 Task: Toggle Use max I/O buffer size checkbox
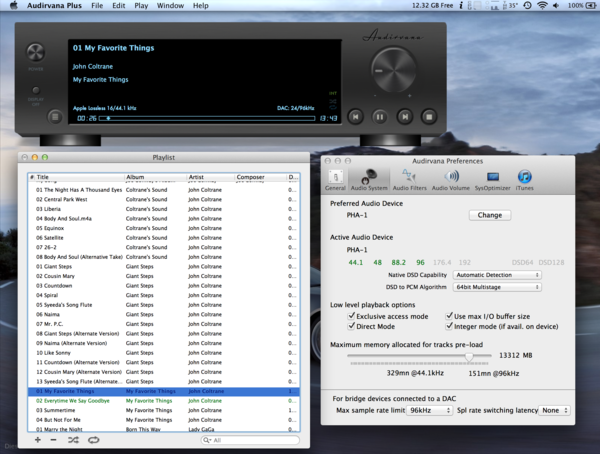[x=449, y=316]
